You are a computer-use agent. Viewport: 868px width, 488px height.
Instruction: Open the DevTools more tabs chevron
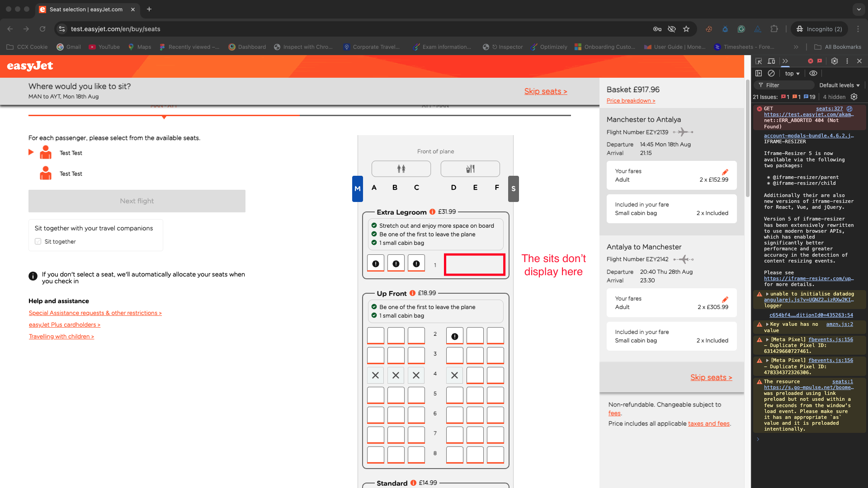coord(785,61)
